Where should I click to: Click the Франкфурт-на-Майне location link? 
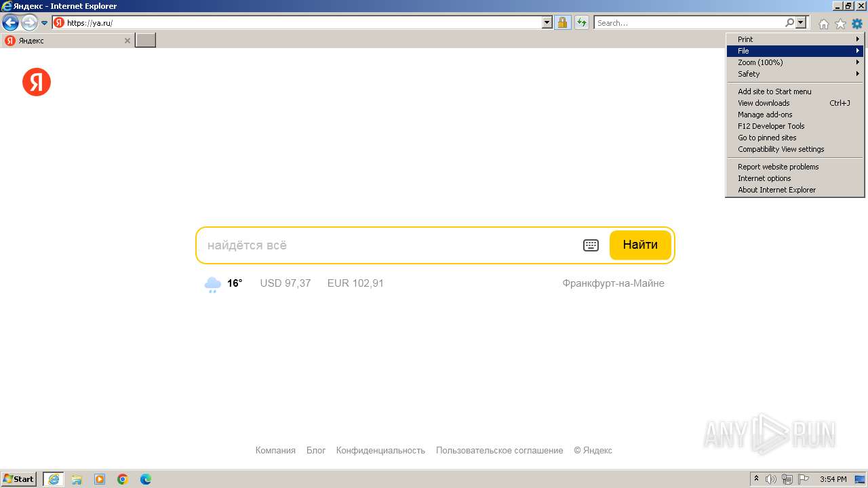[613, 283]
